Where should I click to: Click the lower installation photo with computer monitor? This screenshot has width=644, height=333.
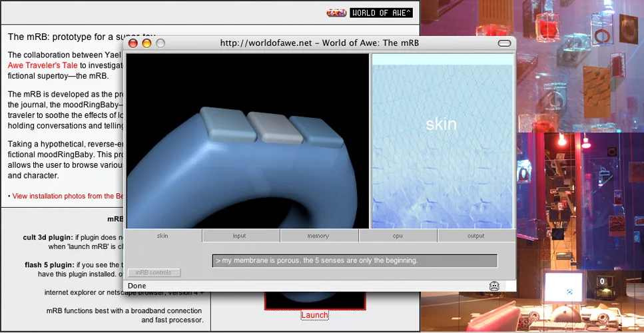580,232
